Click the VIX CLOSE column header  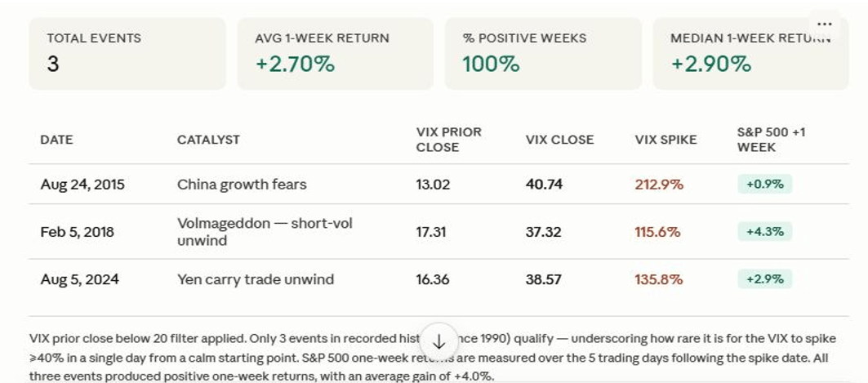559,140
